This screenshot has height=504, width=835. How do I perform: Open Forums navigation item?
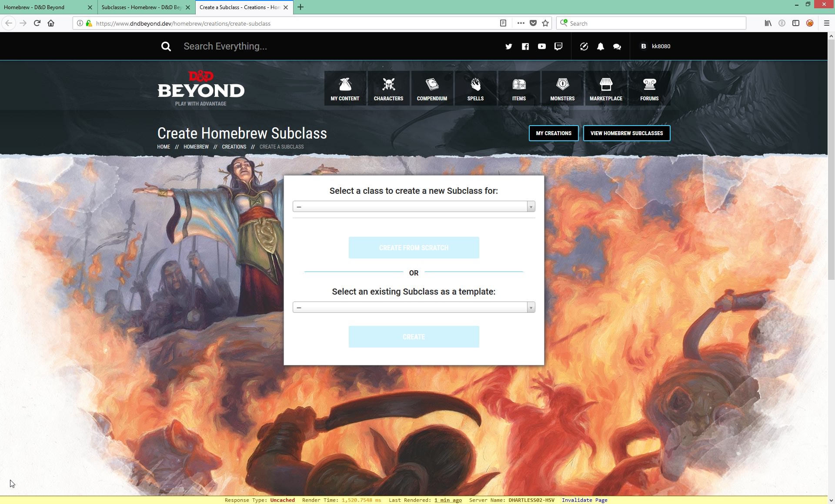[649, 88]
